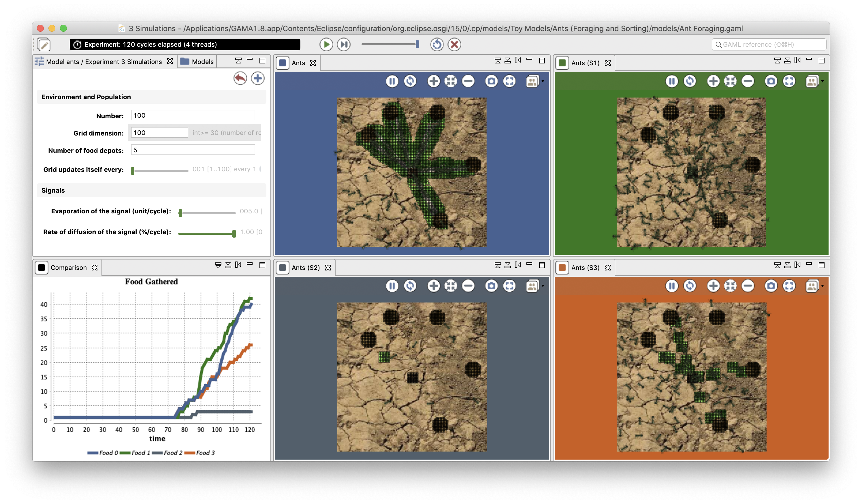Toggle synchronize in Ants (S3) display
The height and width of the screenshot is (504, 862).
[x=690, y=286]
